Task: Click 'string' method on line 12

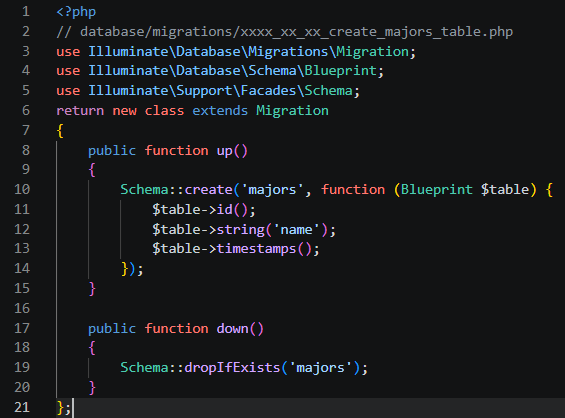Action: click(240, 230)
